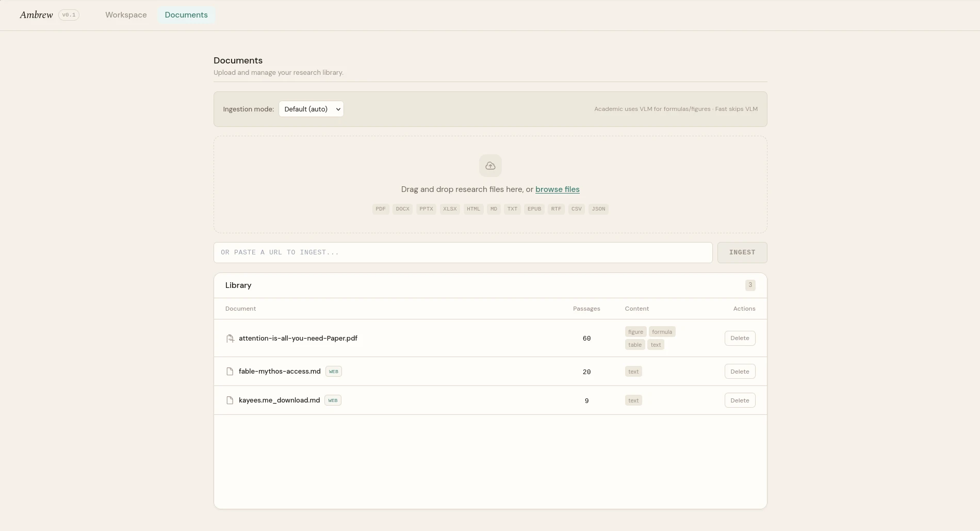Viewport: 980px width, 531px height.
Task: Click the cloud upload icon
Action: 490,166
